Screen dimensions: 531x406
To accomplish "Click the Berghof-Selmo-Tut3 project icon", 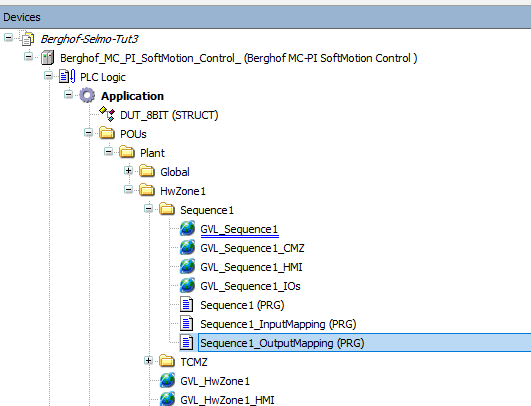I will (27, 38).
